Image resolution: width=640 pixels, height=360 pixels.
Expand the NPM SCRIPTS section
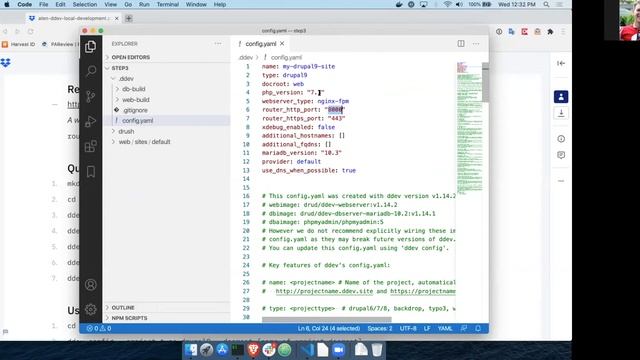tap(168, 318)
